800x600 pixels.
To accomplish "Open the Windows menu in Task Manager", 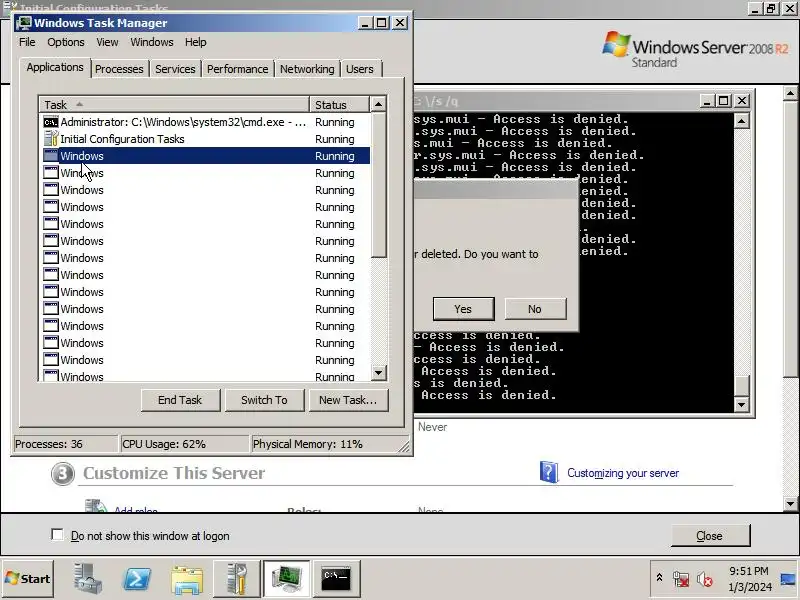I will point(152,42).
